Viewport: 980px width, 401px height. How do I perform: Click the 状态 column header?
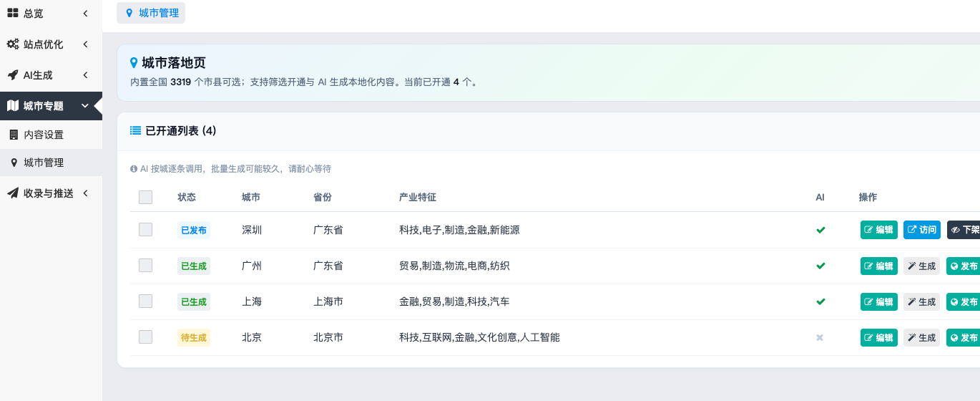pos(187,198)
